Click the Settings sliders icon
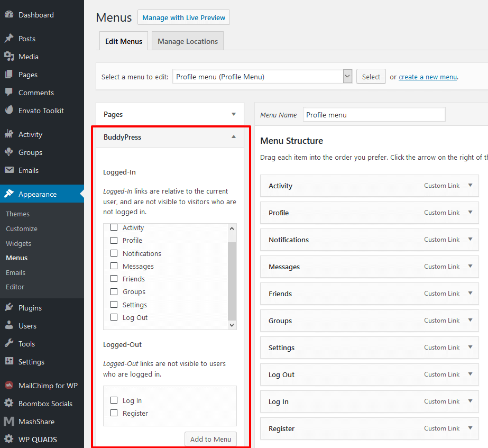Image resolution: width=488 pixels, height=448 pixels. pos(9,361)
